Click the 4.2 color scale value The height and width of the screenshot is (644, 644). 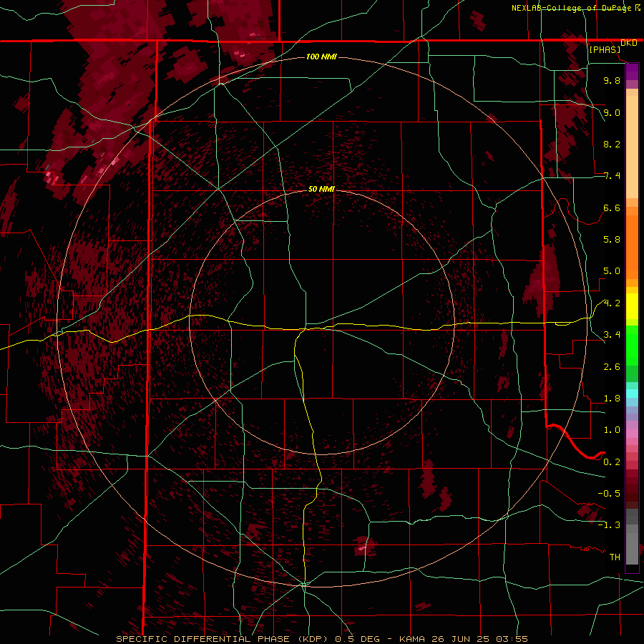tap(612, 303)
